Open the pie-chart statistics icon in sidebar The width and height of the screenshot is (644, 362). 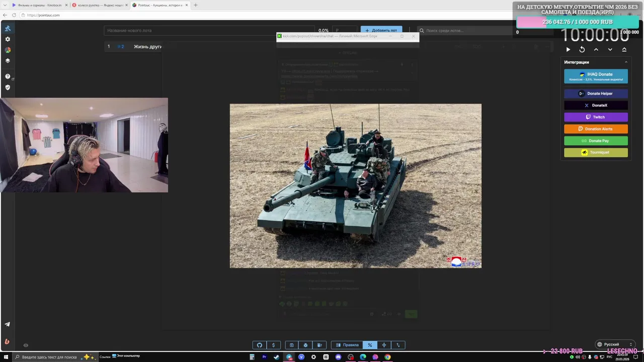pyautogui.click(x=8, y=50)
